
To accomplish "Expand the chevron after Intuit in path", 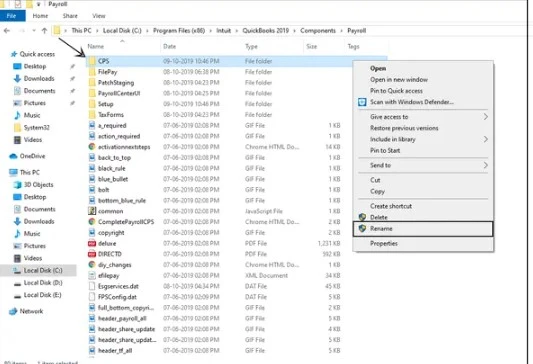I will 237,31.
